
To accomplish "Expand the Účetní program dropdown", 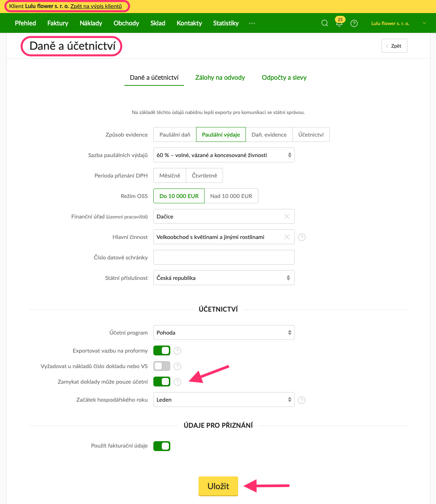I will (x=224, y=332).
